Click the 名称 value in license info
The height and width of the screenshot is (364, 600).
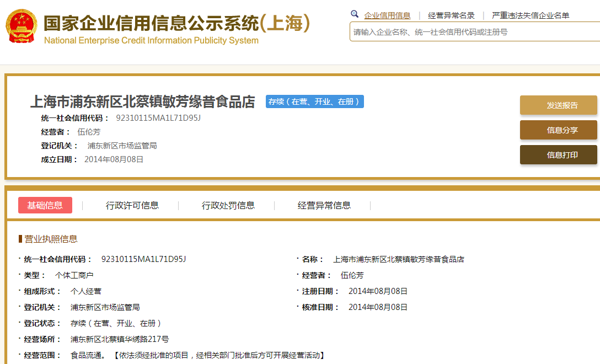pyautogui.click(x=398, y=259)
